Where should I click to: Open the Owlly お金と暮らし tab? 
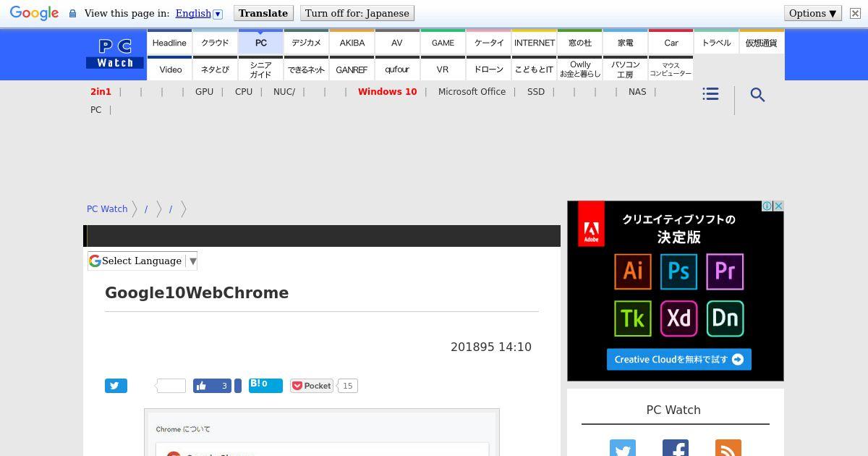(579, 69)
